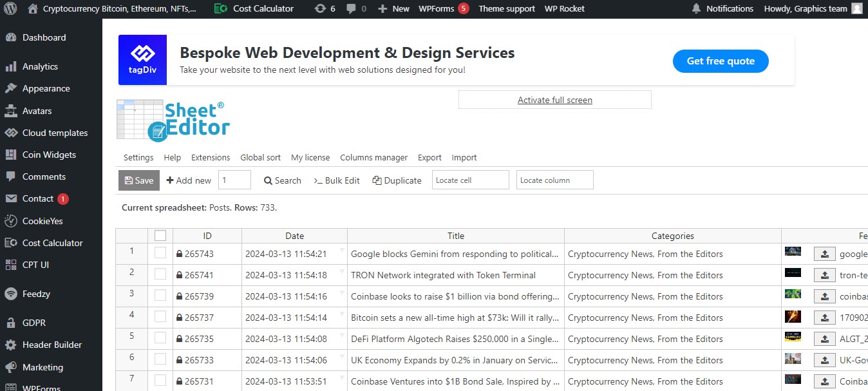Click the tagDiv logo in the banner
The image size is (868, 391).
tap(142, 60)
